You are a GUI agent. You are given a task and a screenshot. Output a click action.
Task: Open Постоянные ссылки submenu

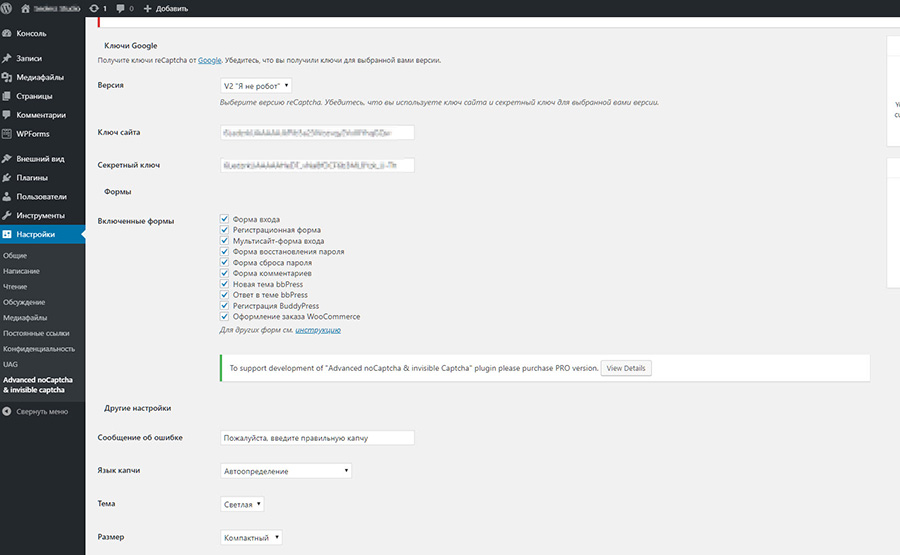[36, 333]
